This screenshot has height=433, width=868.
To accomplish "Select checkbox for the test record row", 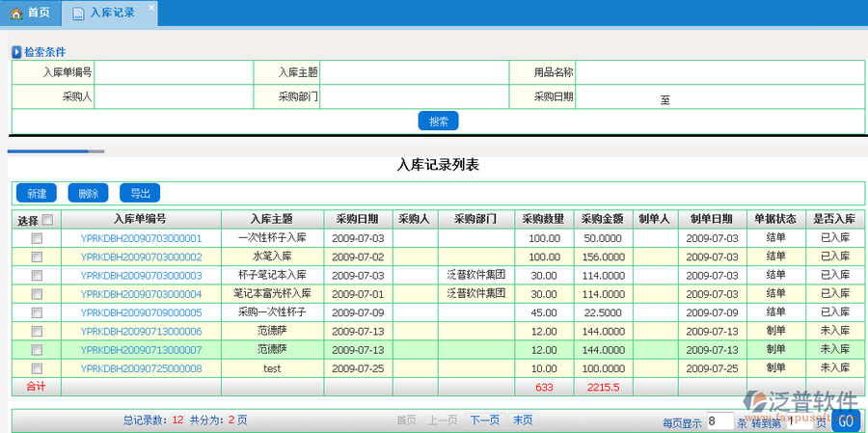I will [37, 368].
